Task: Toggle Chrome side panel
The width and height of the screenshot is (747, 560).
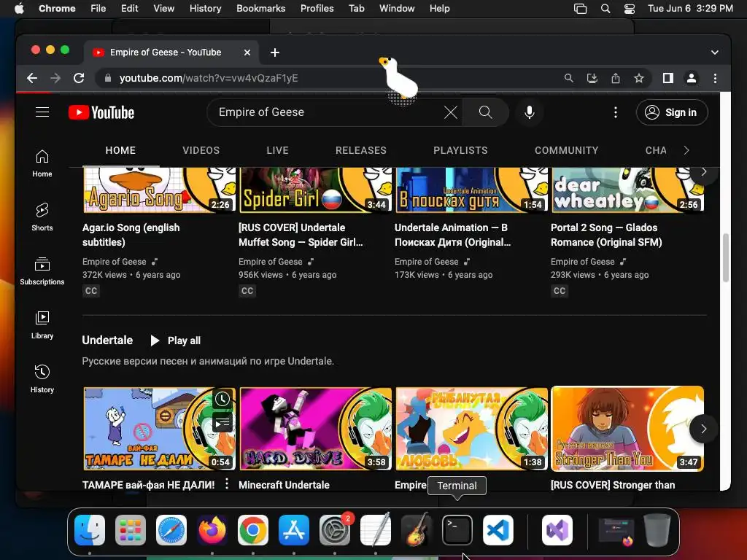Action: [x=668, y=78]
